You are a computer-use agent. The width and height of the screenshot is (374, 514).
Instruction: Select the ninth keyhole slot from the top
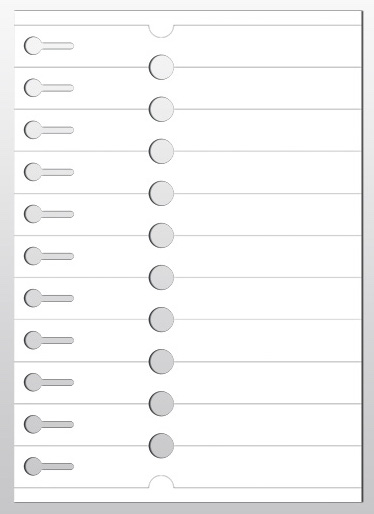coord(49,382)
